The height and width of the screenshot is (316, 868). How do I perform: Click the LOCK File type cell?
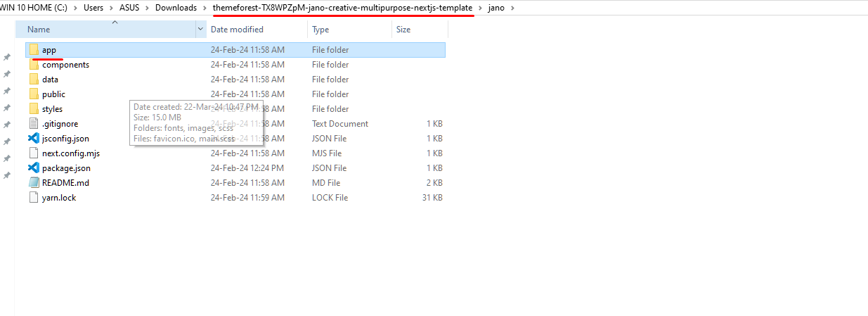click(x=330, y=198)
